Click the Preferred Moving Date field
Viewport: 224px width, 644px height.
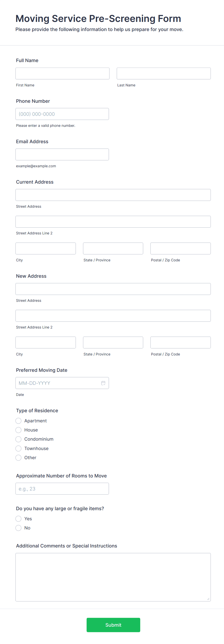pyautogui.click(x=58, y=383)
